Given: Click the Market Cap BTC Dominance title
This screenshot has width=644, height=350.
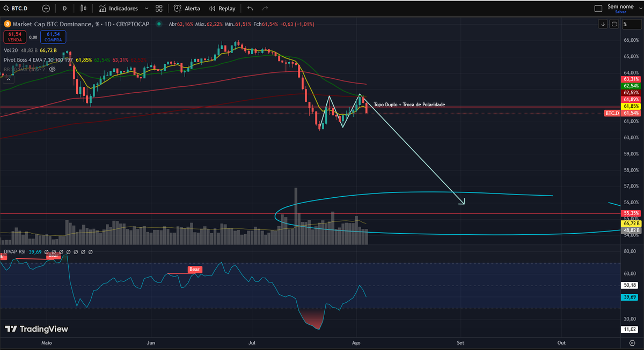Looking at the screenshot, I should [57, 24].
